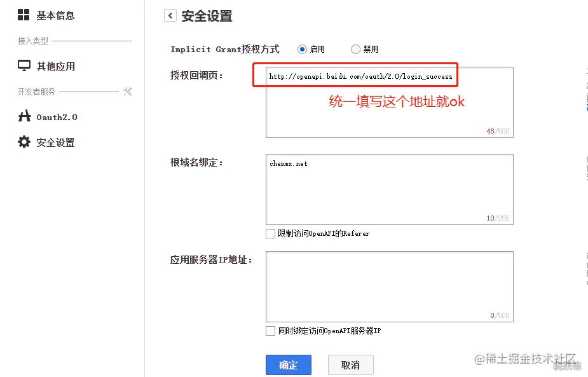This screenshot has width=588, height=377.
Task: Click the 授权回调页 label
Action: coord(196,76)
